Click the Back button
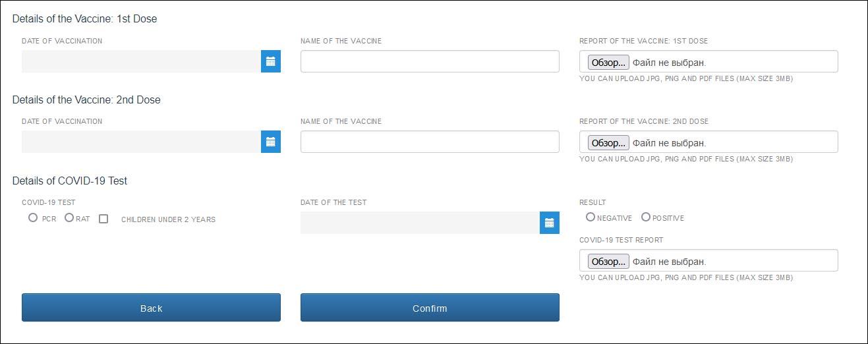This screenshot has height=344, width=868. pyautogui.click(x=151, y=308)
